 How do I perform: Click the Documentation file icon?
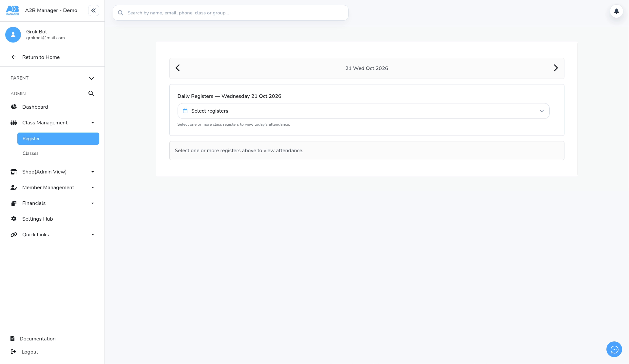(x=12, y=339)
